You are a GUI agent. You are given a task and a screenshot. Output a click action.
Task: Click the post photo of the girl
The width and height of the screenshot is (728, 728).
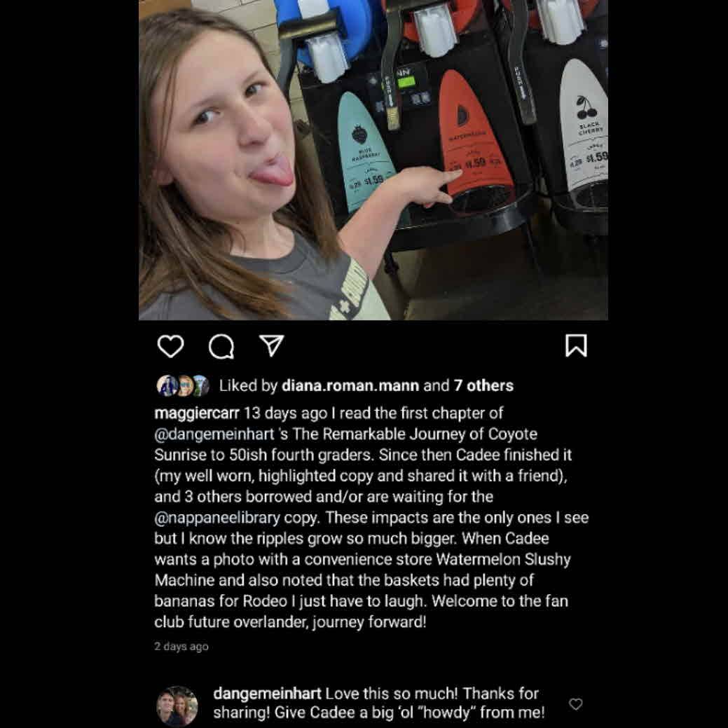(x=373, y=160)
